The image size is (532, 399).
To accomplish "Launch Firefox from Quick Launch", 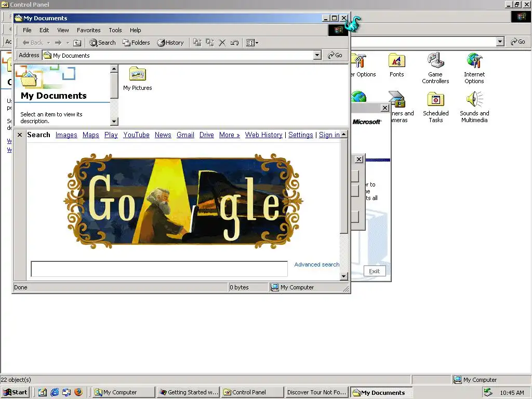I will pos(78,392).
